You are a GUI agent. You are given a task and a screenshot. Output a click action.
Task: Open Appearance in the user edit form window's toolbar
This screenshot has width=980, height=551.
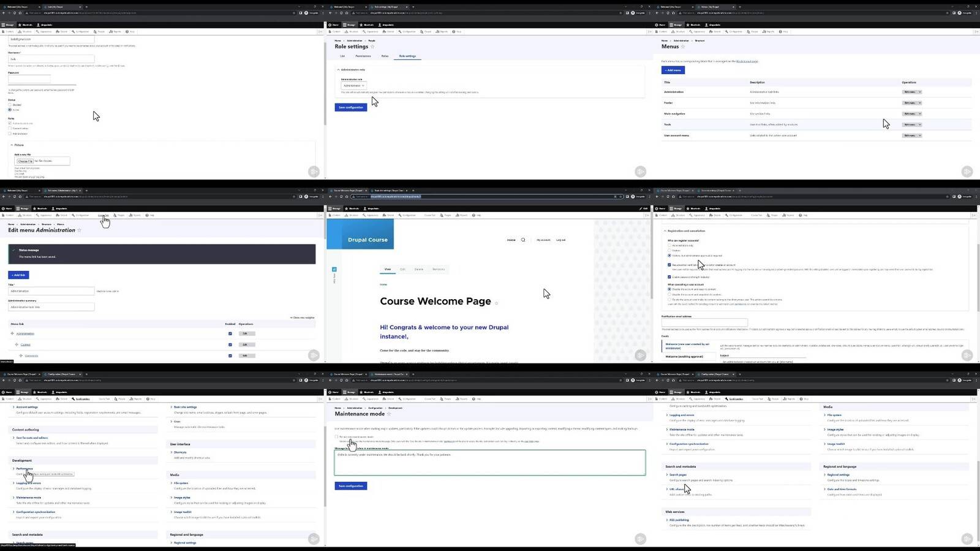(44, 31)
